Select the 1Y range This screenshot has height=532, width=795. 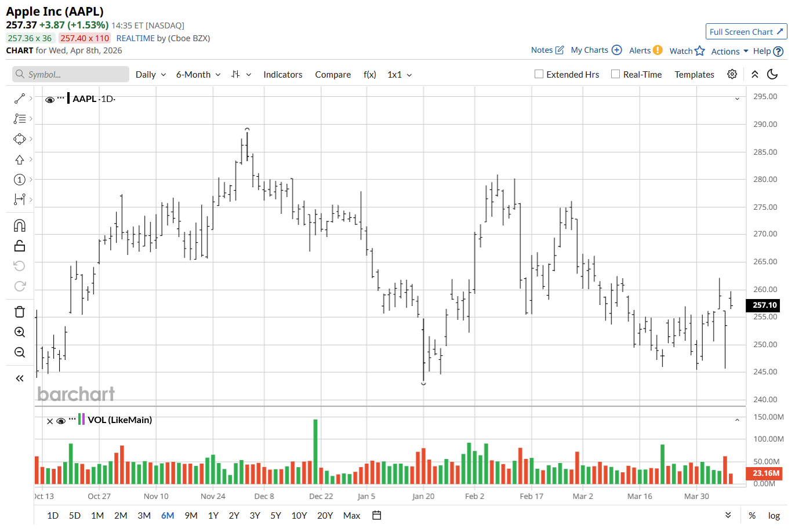pyautogui.click(x=213, y=515)
